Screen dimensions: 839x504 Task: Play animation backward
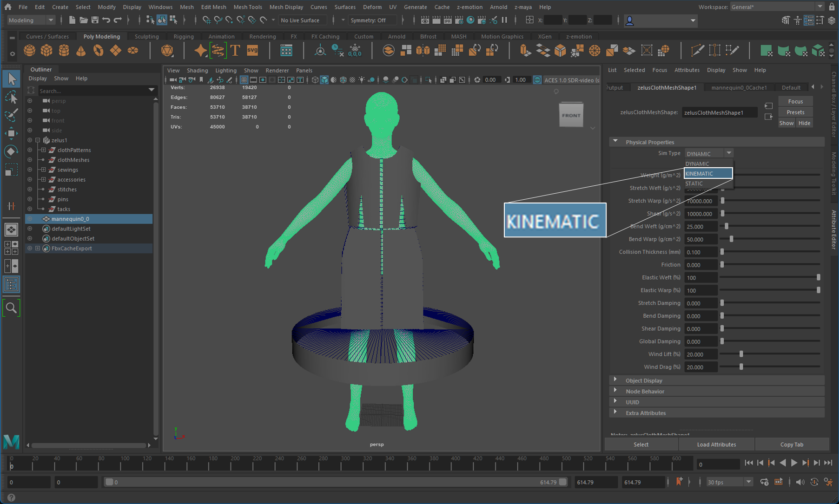[783, 463]
